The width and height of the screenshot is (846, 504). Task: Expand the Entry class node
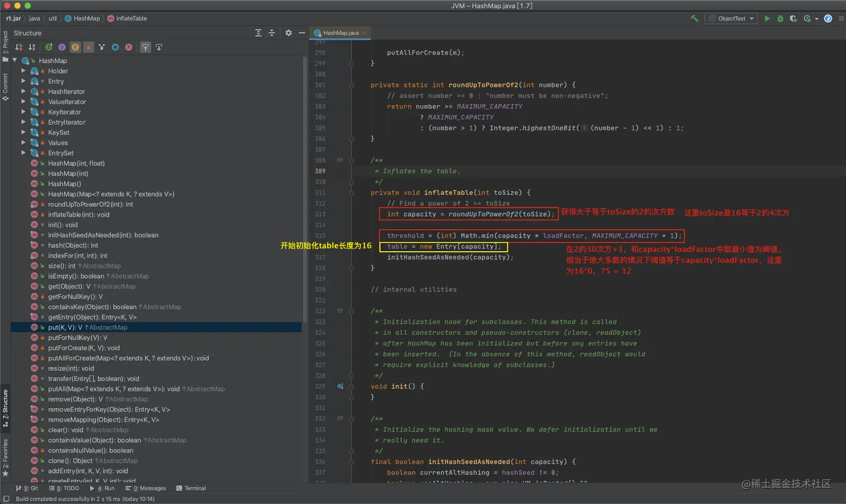pyautogui.click(x=23, y=81)
